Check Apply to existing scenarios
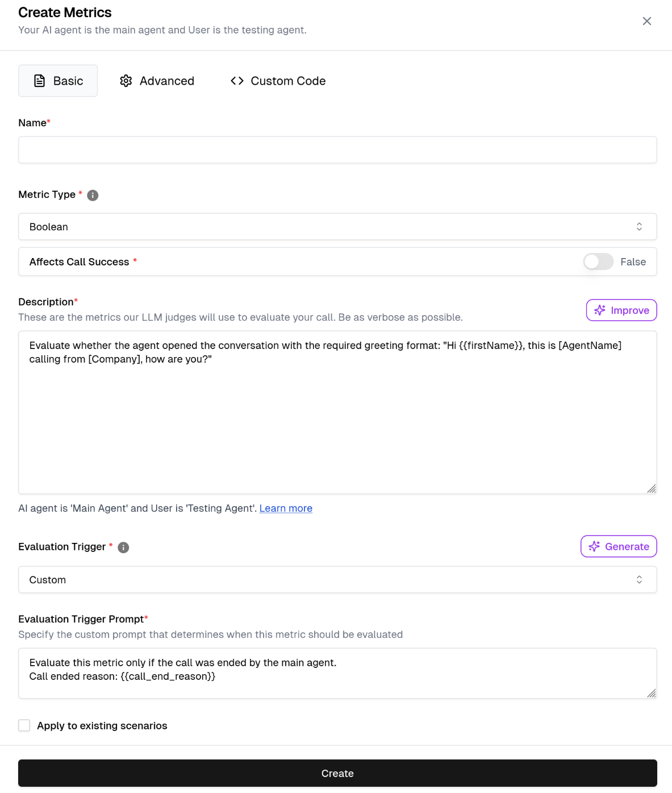 pyautogui.click(x=24, y=725)
